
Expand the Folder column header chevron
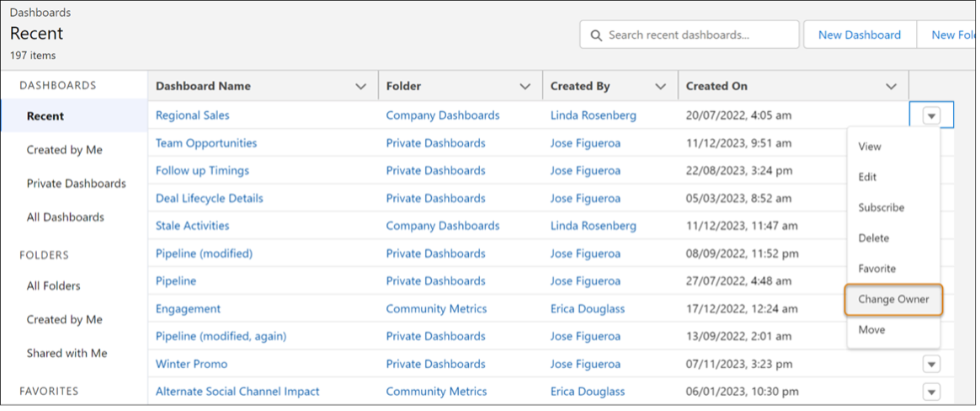pyautogui.click(x=525, y=86)
